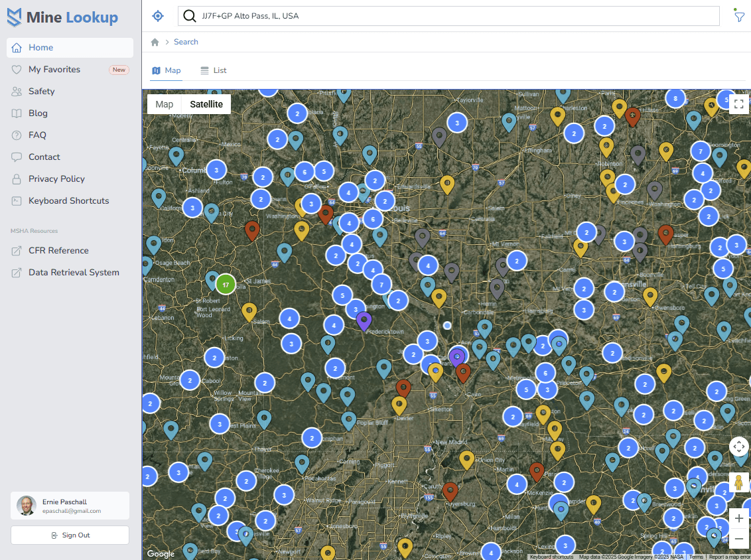The image size is (751, 560).
Task: Expand the green cluster marker showing 17 mines
Action: click(x=226, y=284)
